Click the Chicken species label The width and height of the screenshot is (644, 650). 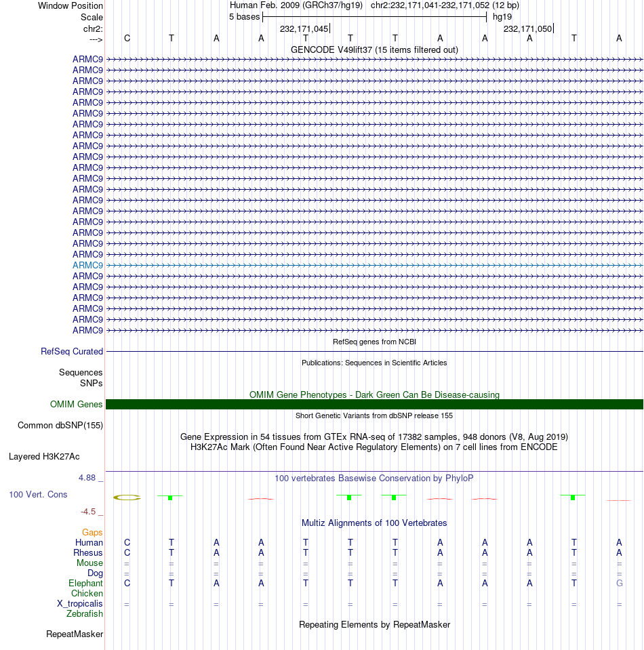tap(87, 594)
